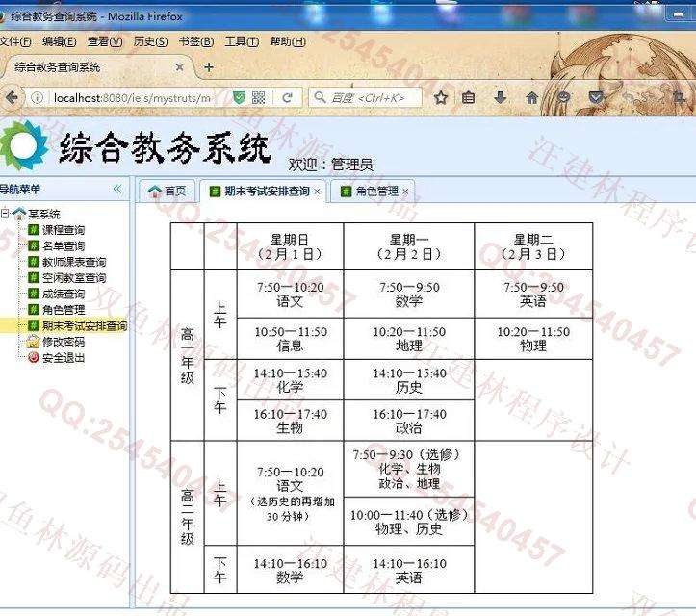The height and width of the screenshot is (616, 696).
Task: Open the 历史 menu in the menu bar
Action: 150,41
